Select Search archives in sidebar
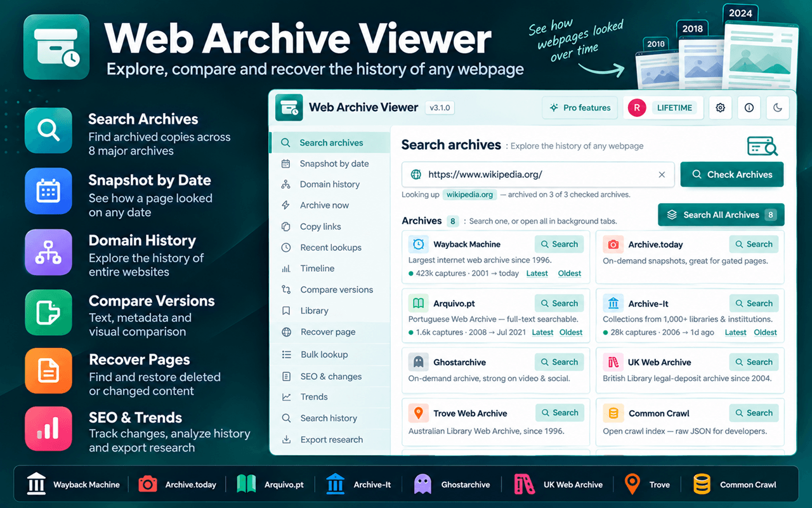 click(x=330, y=143)
